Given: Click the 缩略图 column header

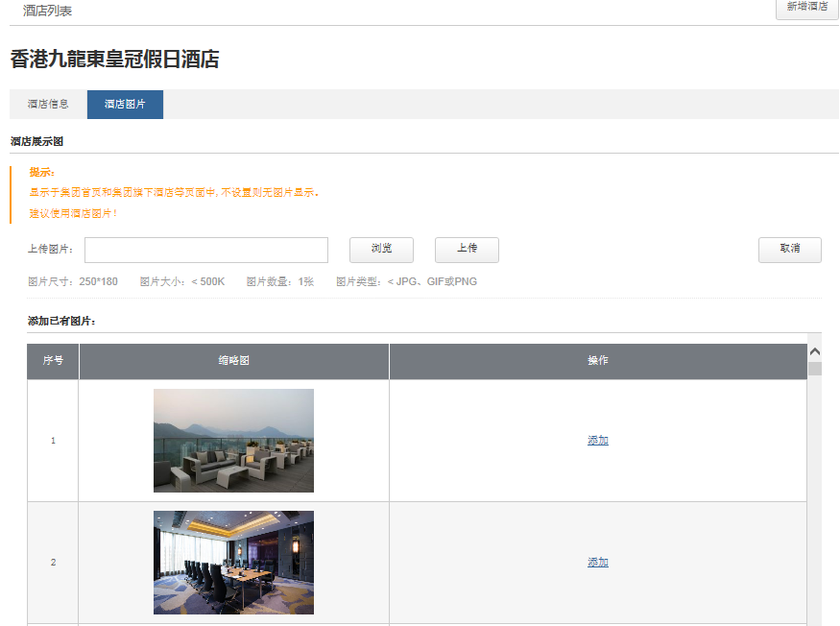Looking at the screenshot, I should (x=233, y=361).
